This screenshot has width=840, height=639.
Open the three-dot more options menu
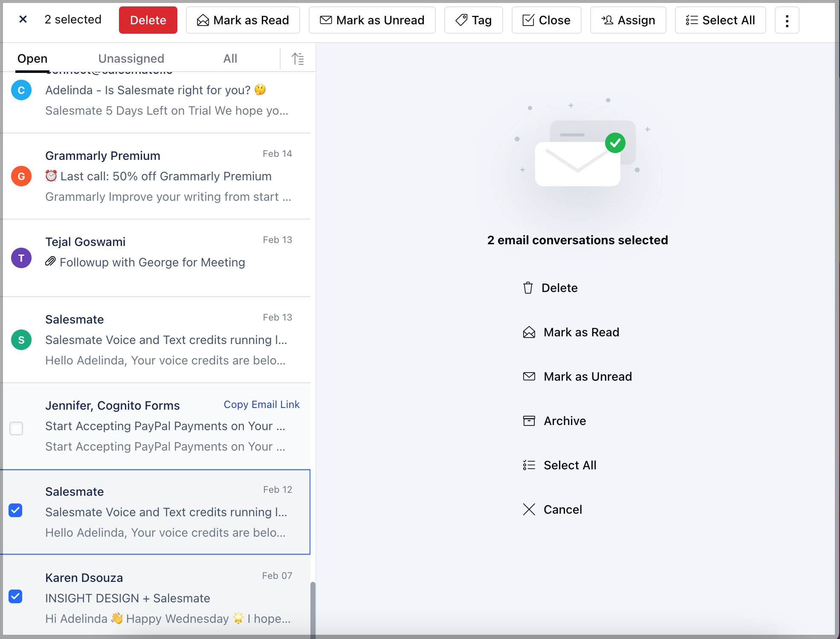[787, 20]
